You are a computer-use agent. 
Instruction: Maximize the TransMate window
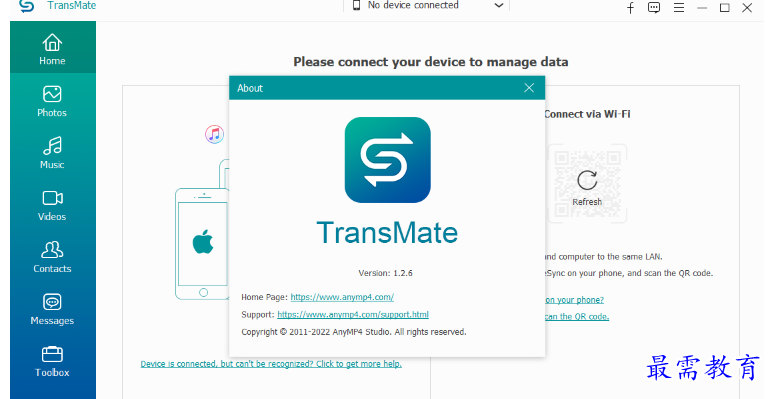tap(724, 8)
